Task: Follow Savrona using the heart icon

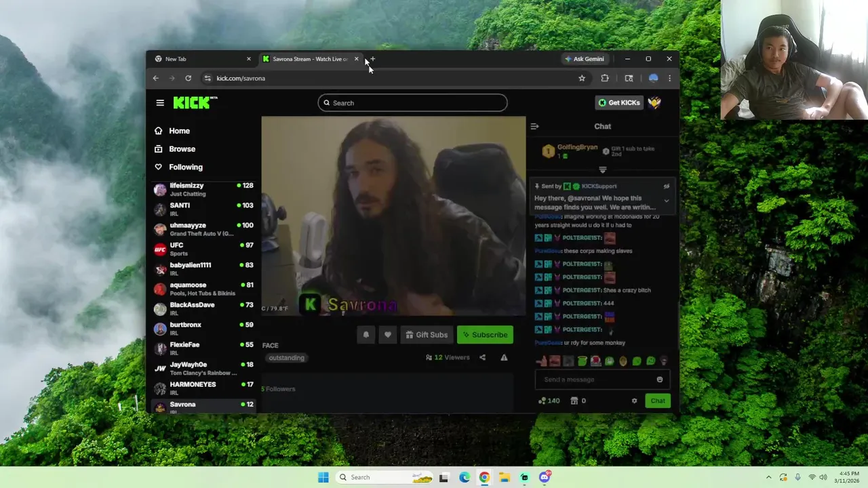Action: [388, 334]
